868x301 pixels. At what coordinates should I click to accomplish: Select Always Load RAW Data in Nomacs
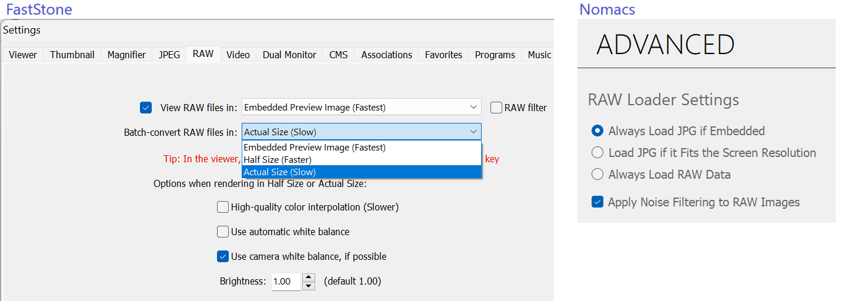pyautogui.click(x=597, y=174)
